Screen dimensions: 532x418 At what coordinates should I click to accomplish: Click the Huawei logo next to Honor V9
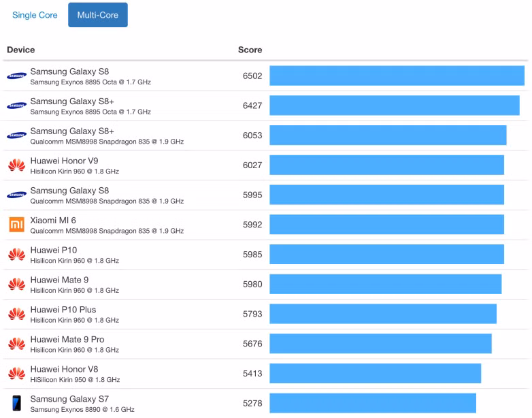(x=17, y=165)
